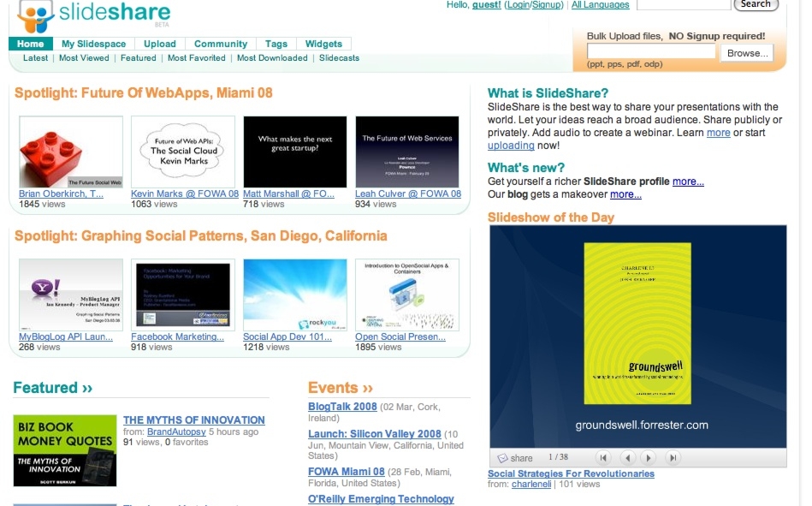Open Yahoo MyBlogLog API thumbnail
This screenshot has height=506, width=812.
pyautogui.click(x=71, y=295)
